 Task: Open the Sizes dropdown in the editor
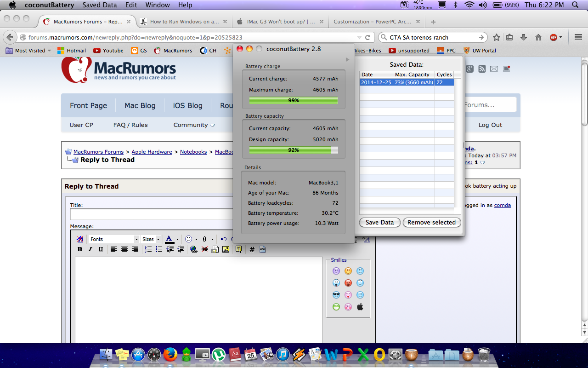(151, 239)
